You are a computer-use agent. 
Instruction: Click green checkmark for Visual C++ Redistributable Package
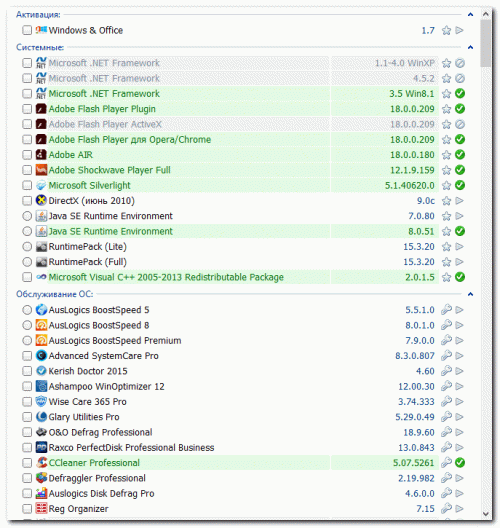(x=460, y=277)
